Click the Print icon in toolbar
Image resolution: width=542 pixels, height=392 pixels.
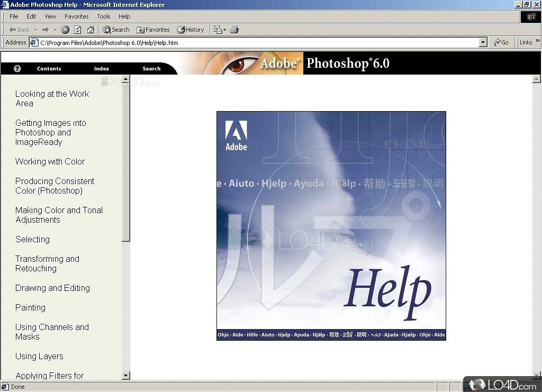click(x=234, y=30)
